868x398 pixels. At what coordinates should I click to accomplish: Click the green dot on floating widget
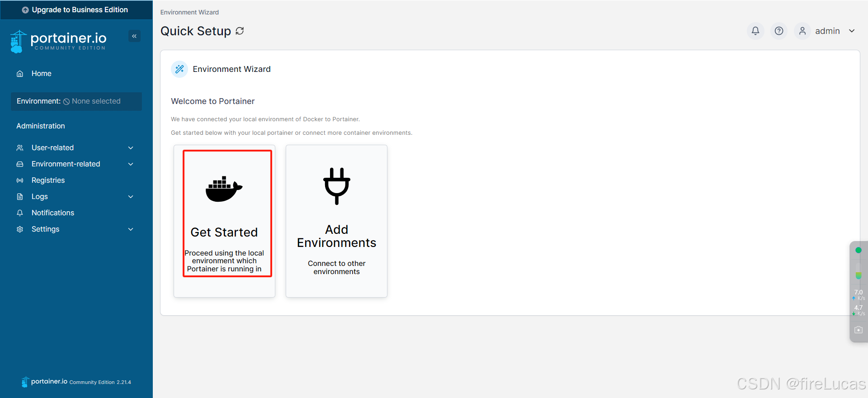pyautogui.click(x=859, y=250)
